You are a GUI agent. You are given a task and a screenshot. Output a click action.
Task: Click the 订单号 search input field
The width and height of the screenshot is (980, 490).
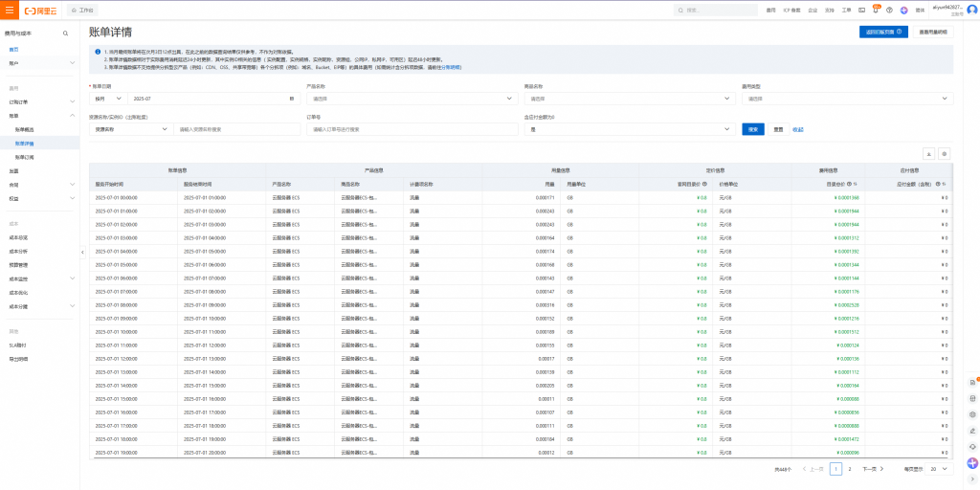tap(412, 129)
